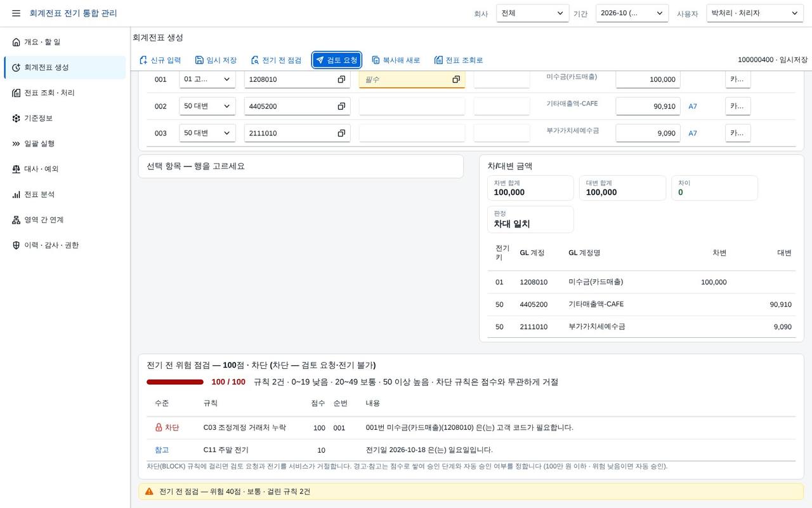Expand the 회사 dropdown showing 전체
812x508 pixels.
tap(533, 13)
